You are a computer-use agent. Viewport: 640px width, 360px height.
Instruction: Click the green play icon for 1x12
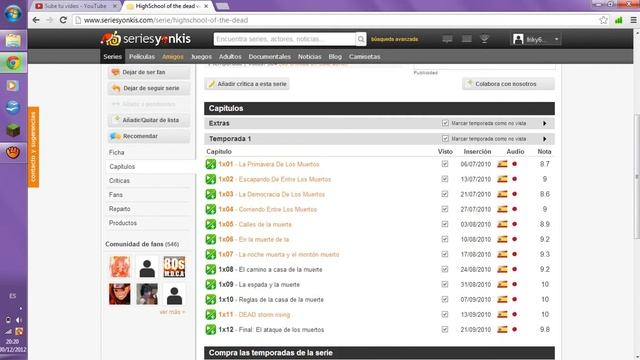click(x=211, y=329)
